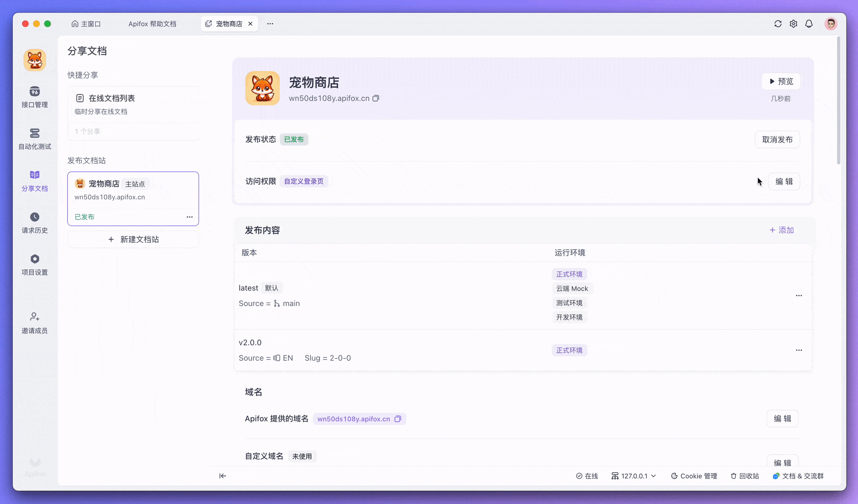
Task: Click the 未使用 custom domain badge
Action: 302,456
